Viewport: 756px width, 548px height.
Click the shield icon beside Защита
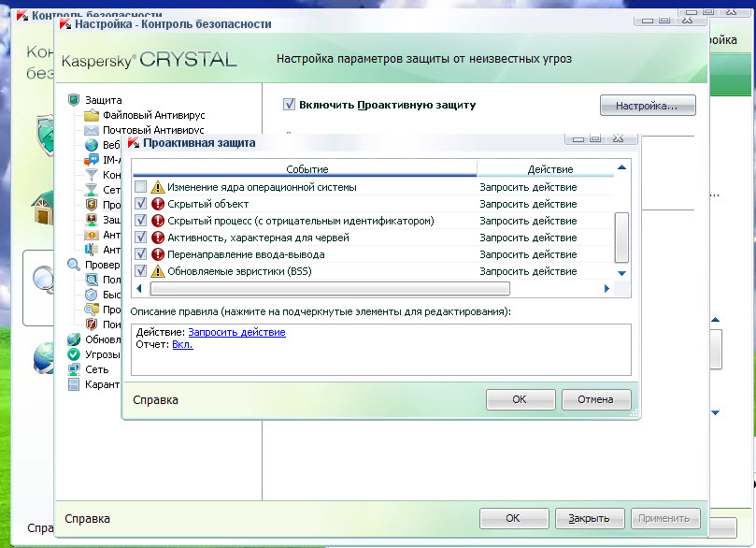pos(74,100)
